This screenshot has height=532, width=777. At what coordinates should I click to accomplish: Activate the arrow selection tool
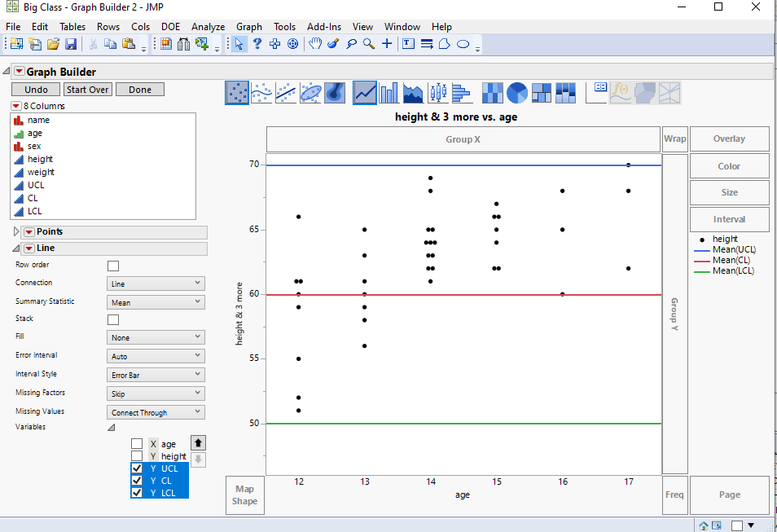(239, 44)
